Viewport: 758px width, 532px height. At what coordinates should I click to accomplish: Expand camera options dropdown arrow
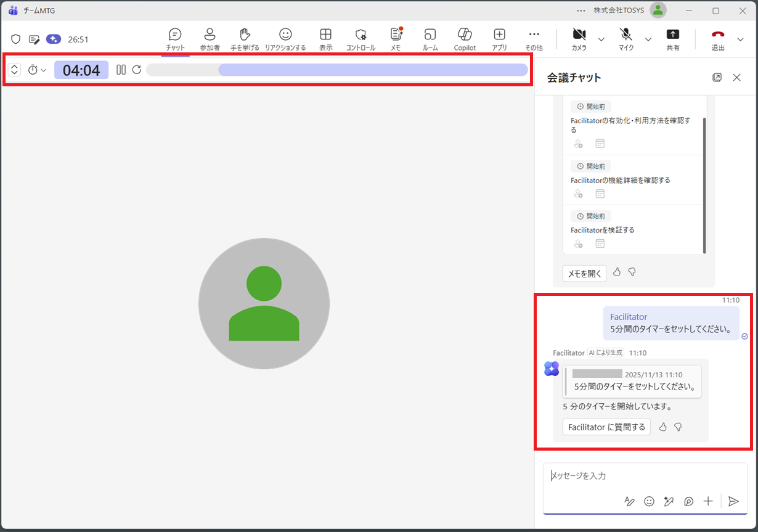click(601, 39)
